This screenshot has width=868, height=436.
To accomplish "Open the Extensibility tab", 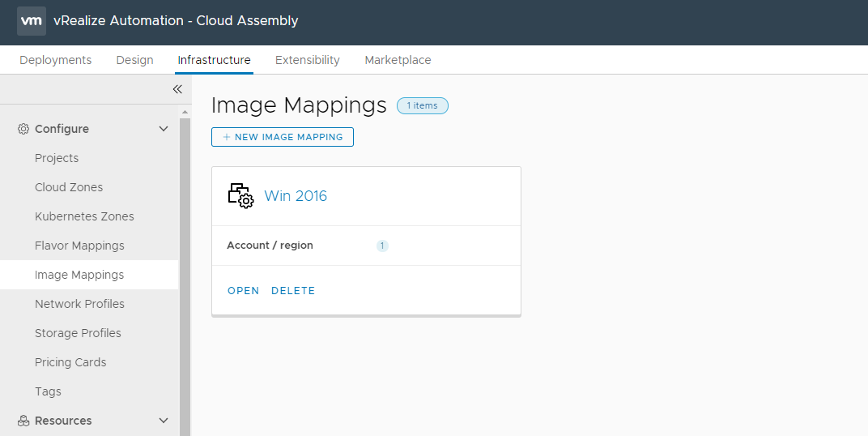I will [308, 60].
